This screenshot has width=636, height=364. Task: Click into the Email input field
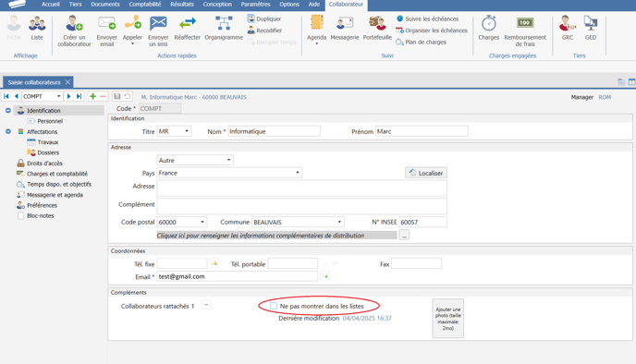238,276
